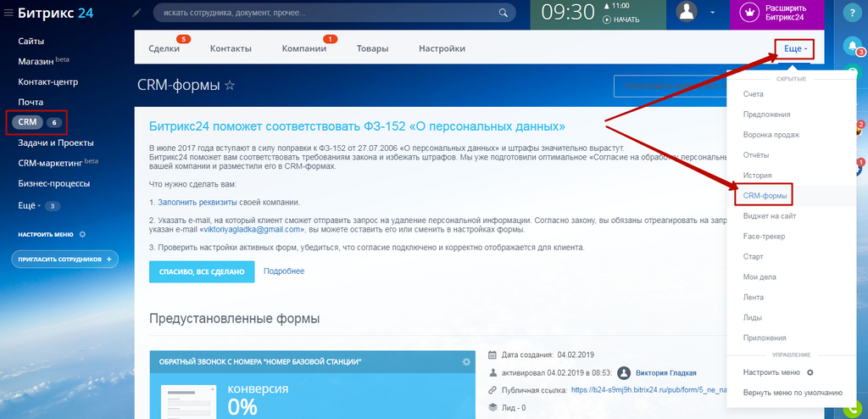
Task: Open Почта in left sidebar
Action: pyautogui.click(x=31, y=102)
